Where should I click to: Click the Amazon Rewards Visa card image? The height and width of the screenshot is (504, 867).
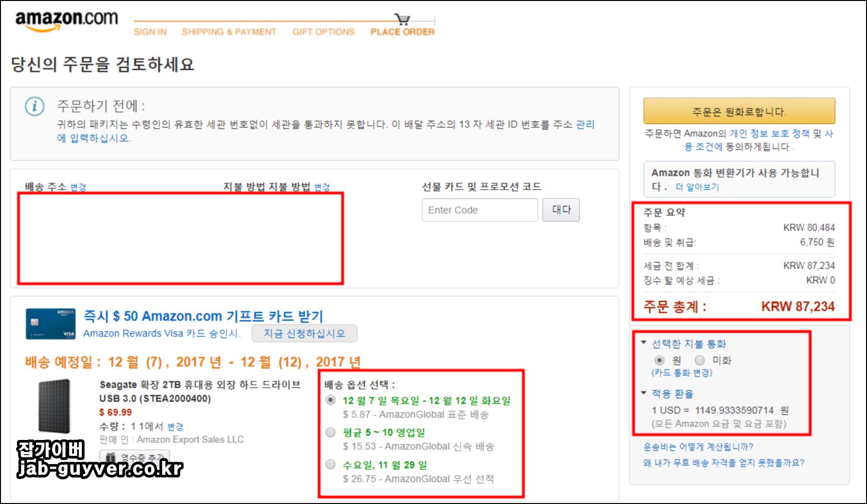(x=51, y=324)
